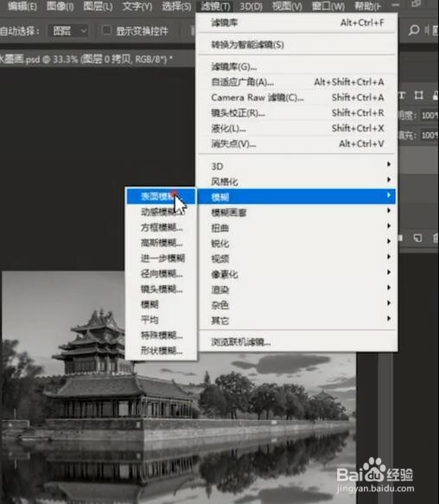
Task: Select plain 模糊 in blur submenu
Action: 161,304
